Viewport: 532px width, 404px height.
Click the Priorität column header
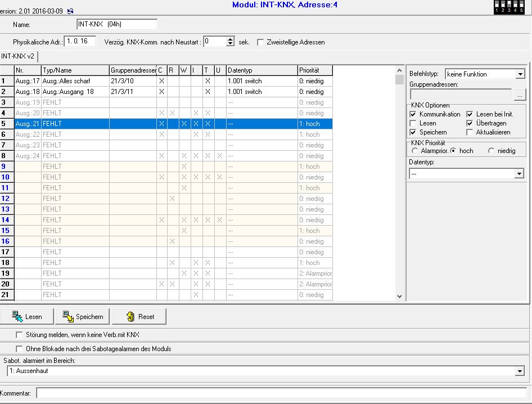315,70
